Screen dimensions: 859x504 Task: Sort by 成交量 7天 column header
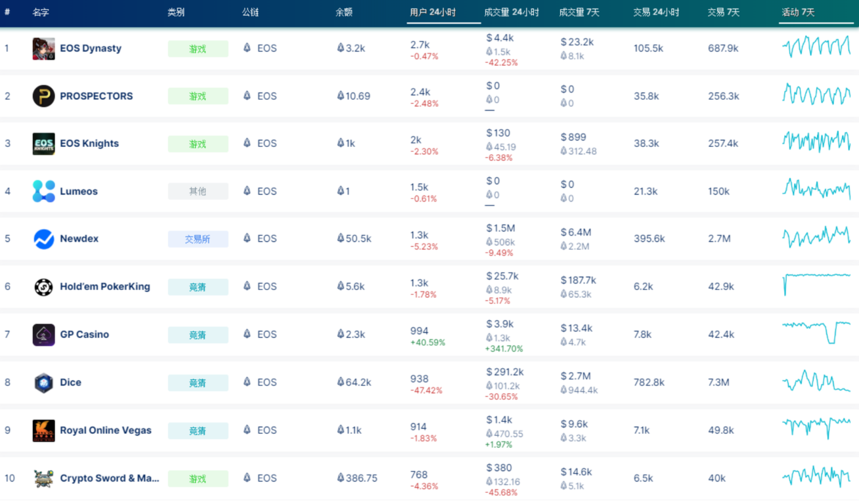[x=579, y=12]
